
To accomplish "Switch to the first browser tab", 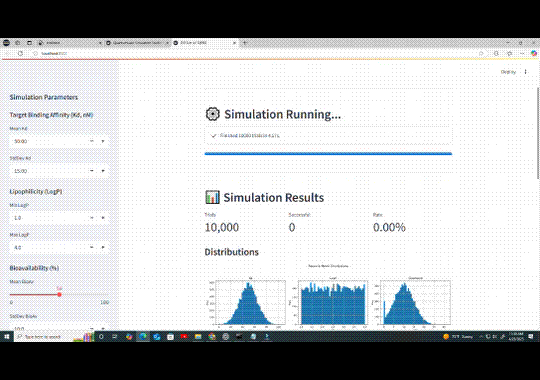I will point(69,43).
